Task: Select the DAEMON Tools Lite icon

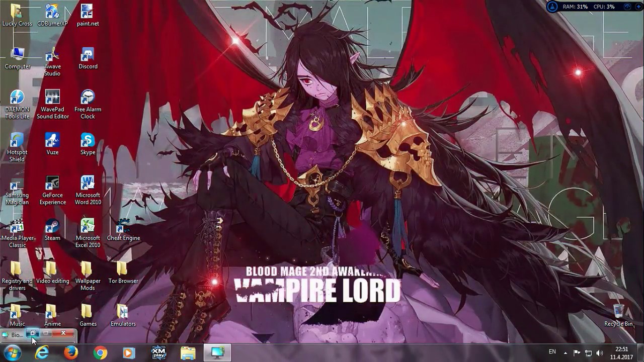Action: pyautogui.click(x=17, y=104)
